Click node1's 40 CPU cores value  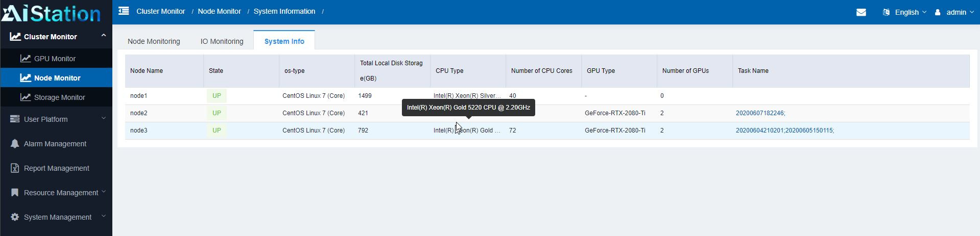click(x=512, y=96)
